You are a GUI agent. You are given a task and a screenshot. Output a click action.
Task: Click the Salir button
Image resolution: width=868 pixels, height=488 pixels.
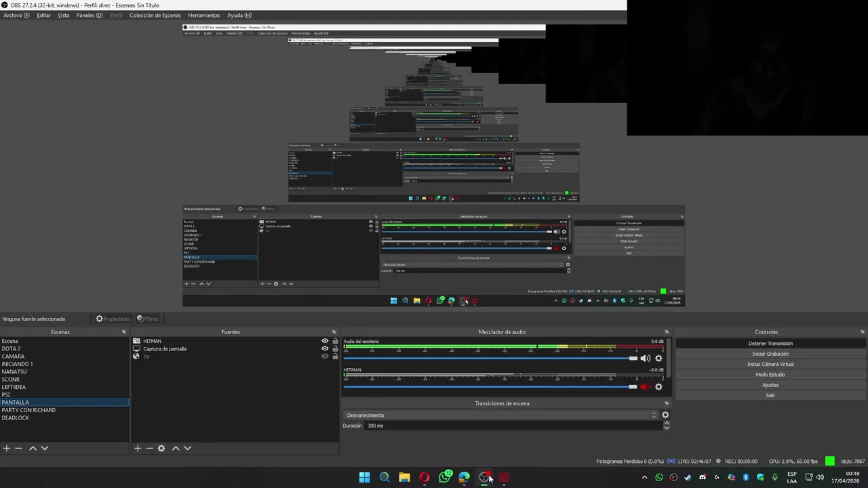[x=770, y=395]
